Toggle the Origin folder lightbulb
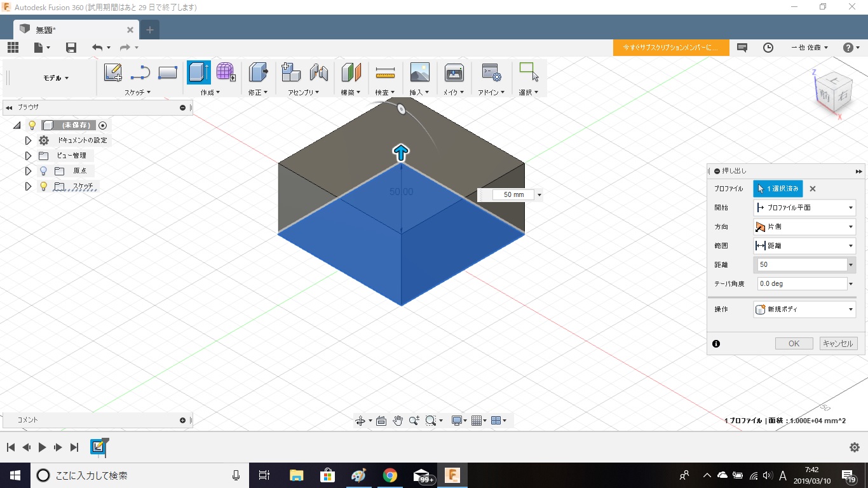This screenshot has height=488, width=868. [43, 171]
